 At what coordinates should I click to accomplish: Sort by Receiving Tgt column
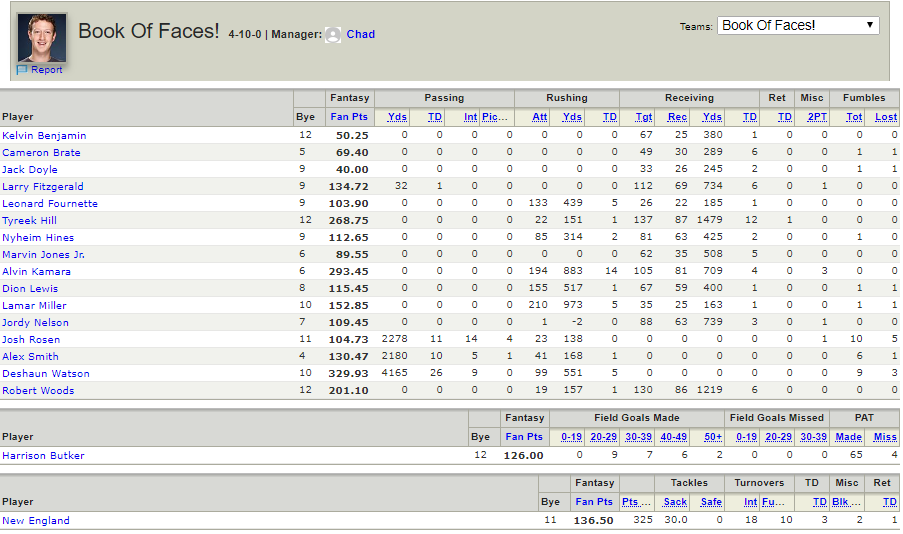(644, 117)
